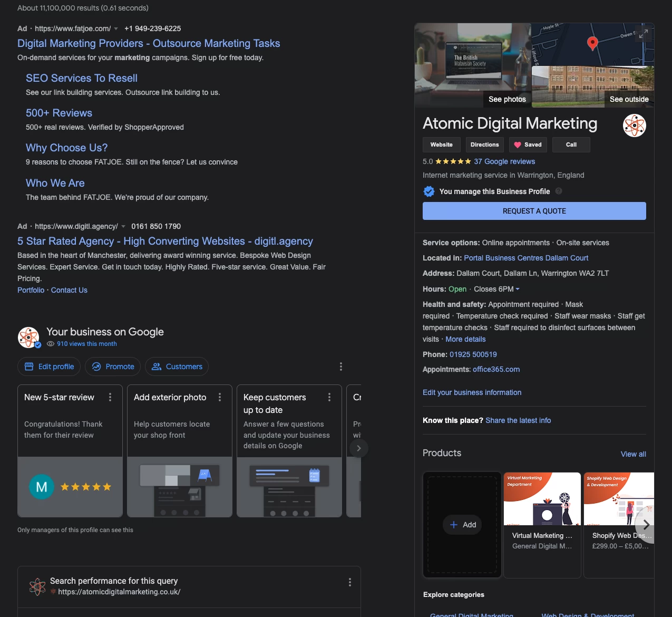Expand opening hours next to Closes 6PM
This screenshot has width=672, height=617.
518,289
